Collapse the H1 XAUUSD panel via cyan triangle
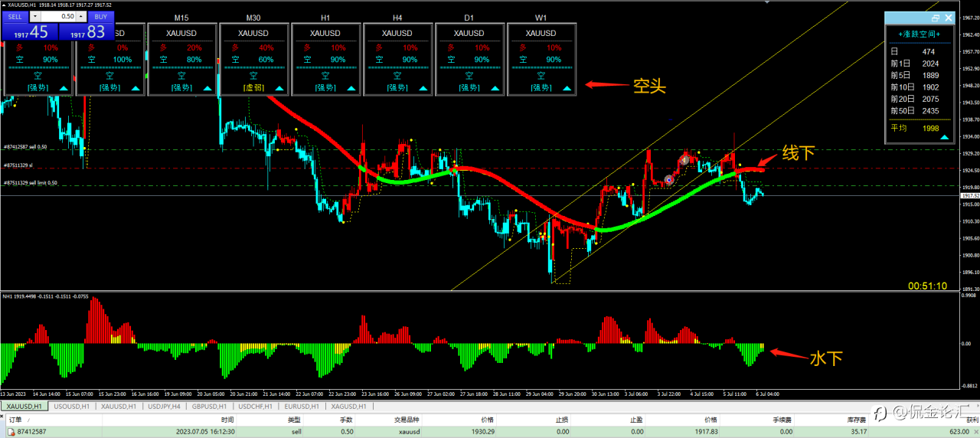 (x=351, y=88)
